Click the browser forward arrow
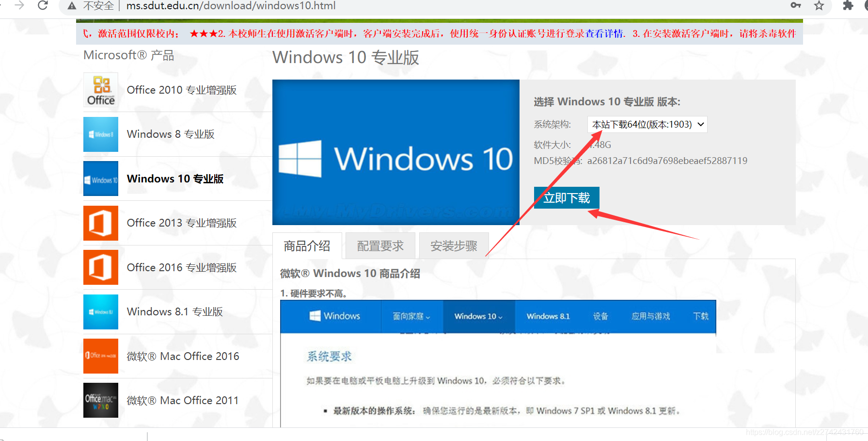 click(19, 5)
